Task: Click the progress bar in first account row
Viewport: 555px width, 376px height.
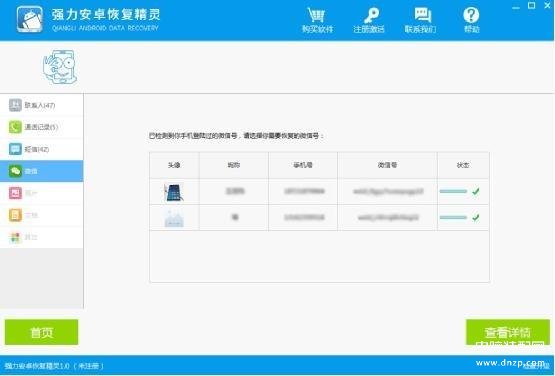Action: (453, 192)
